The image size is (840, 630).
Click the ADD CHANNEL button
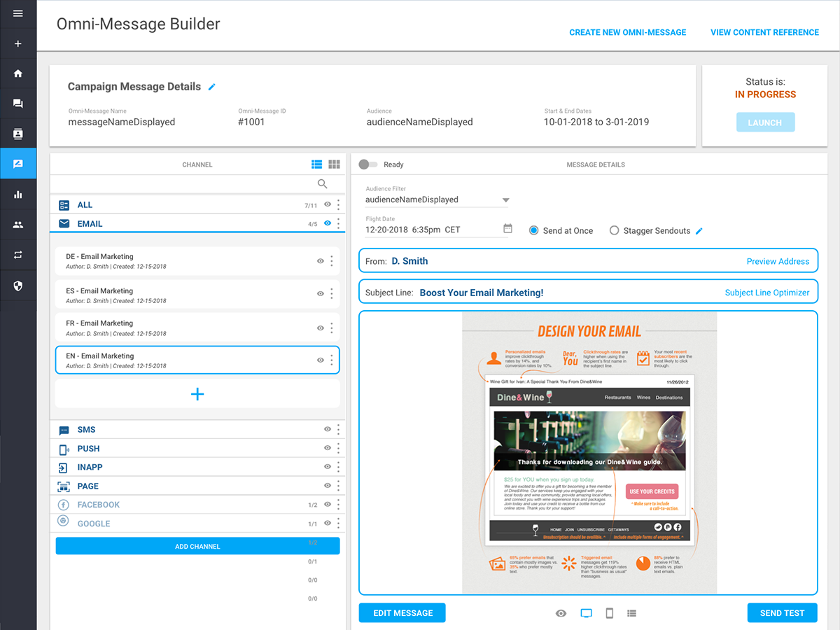[x=197, y=546]
